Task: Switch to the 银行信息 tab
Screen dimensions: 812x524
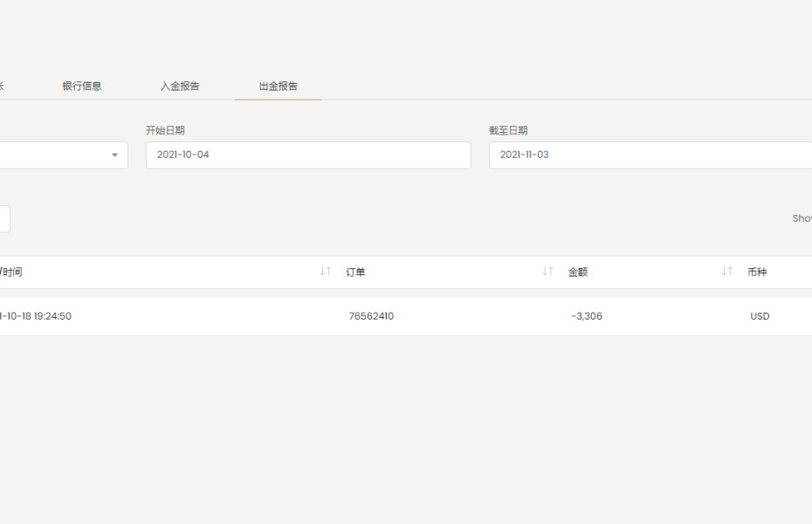Action: (x=82, y=86)
